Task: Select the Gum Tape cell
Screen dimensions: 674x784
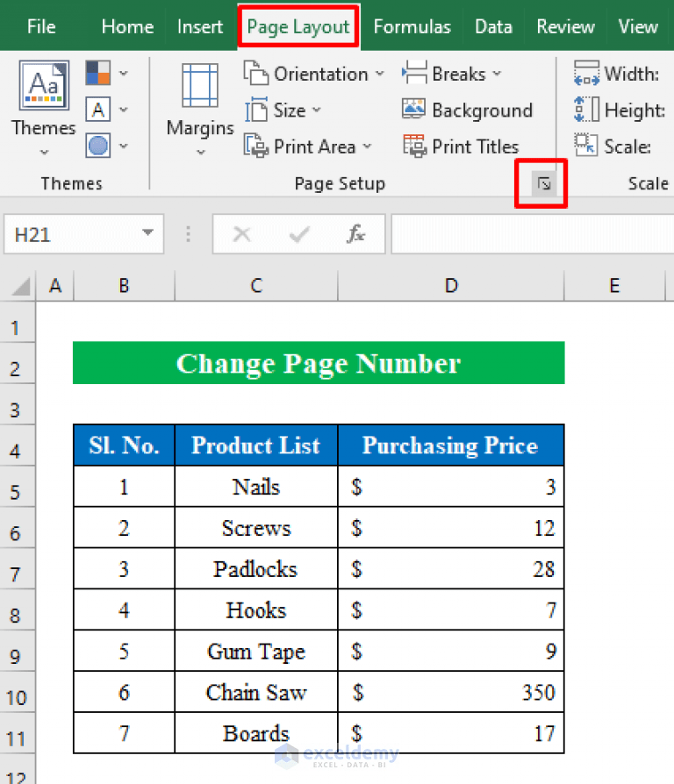Action: [256, 651]
